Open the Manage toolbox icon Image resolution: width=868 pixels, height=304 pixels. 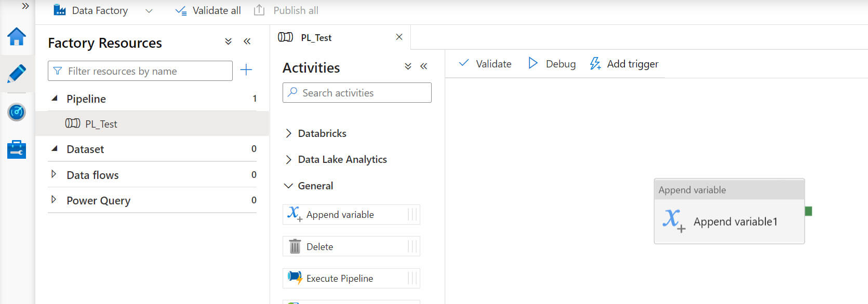coord(17,149)
